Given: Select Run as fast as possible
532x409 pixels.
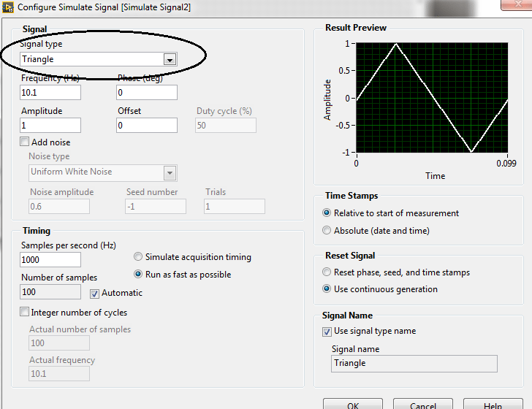Looking at the screenshot, I should click(x=137, y=274).
